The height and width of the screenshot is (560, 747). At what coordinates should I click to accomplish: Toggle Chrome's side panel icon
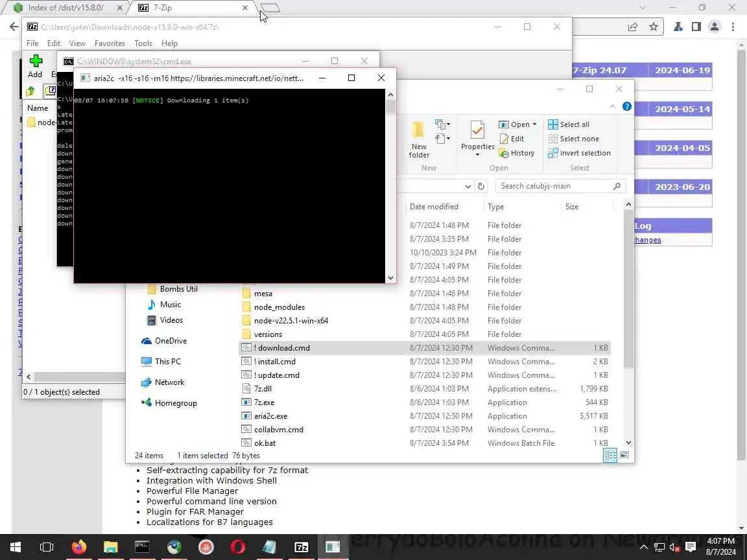coord(696,27)
